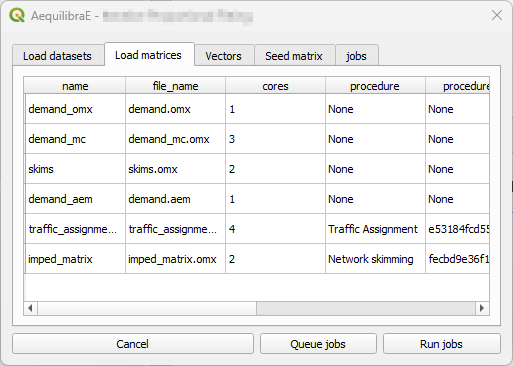Select the skims name cell
The image size is (513, 366).
coord(75,169)
